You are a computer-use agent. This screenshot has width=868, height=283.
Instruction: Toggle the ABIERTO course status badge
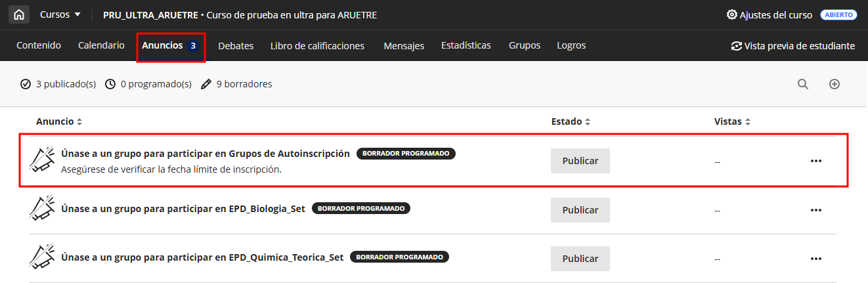click(838, 14)
